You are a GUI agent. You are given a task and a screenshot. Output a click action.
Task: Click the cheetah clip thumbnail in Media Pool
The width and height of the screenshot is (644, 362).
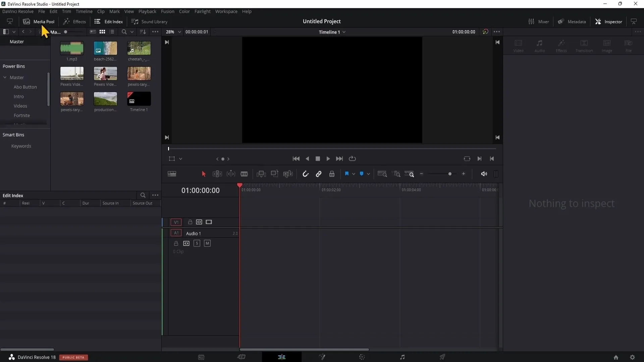click(139, 48)
